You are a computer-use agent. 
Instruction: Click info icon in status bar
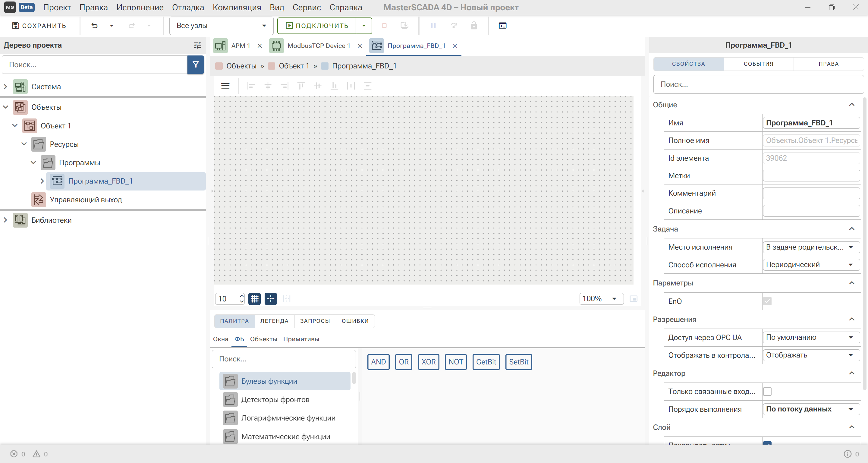click(x=848, y=454)
